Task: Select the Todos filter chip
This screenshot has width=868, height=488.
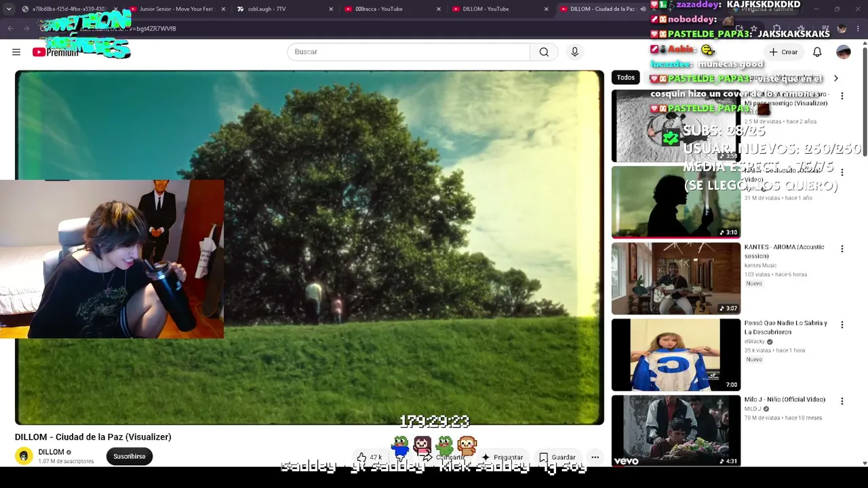Action: click(626, 78)
